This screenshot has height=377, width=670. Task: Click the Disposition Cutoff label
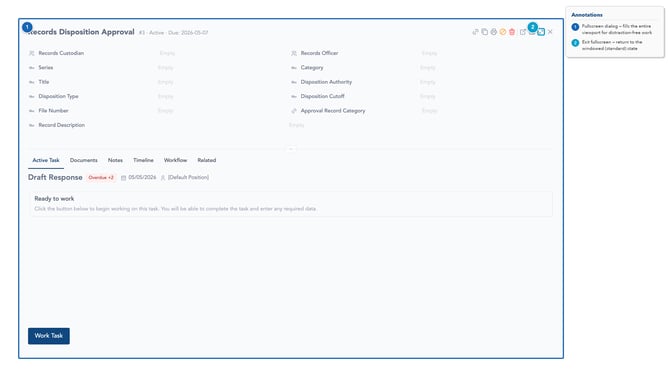click(322, 97)
